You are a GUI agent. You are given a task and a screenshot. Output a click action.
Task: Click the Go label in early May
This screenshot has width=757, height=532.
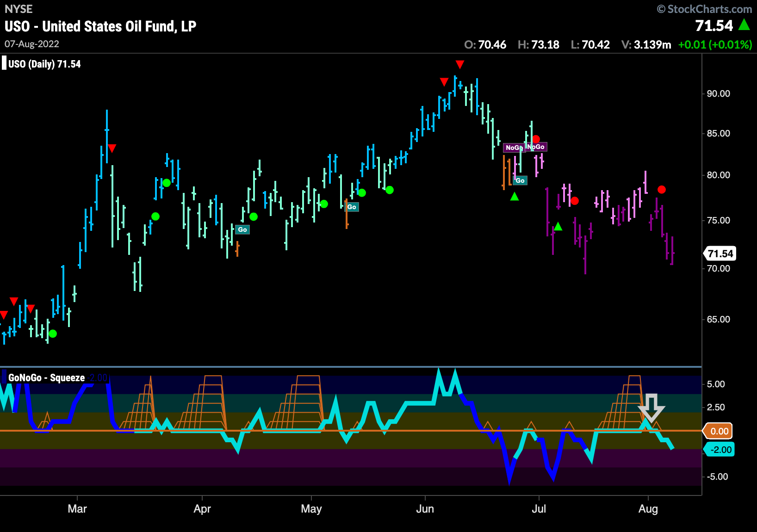pyautogui.click(x=352, y=207)
